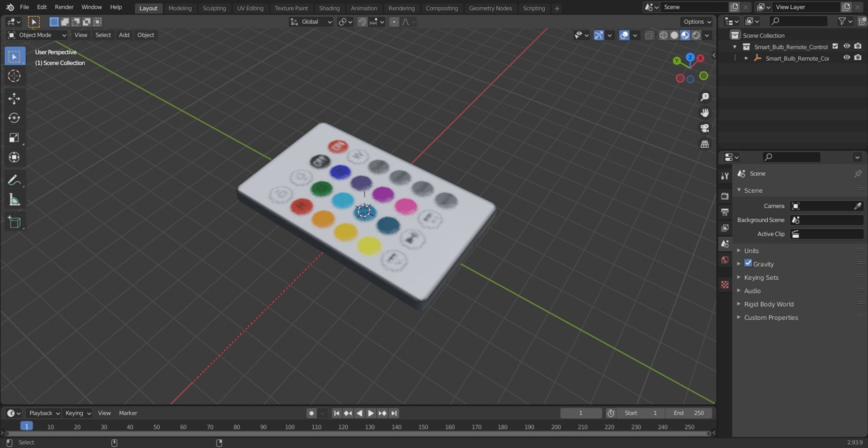Image resolution: width=868 pixels, height=448 pixels.
Task: Open the Render properties tab
Action: pos(725,196)
